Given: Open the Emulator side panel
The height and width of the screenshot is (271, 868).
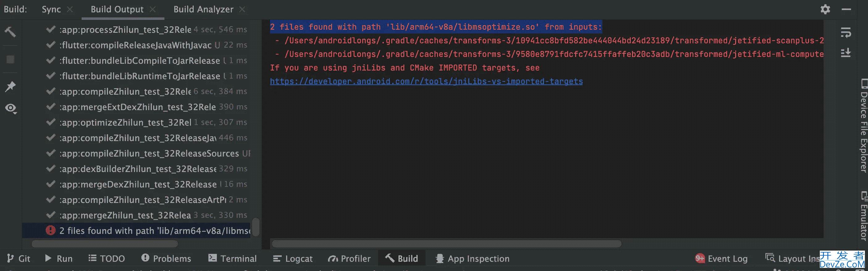Looking at the screenshot, I should point(863,216).
